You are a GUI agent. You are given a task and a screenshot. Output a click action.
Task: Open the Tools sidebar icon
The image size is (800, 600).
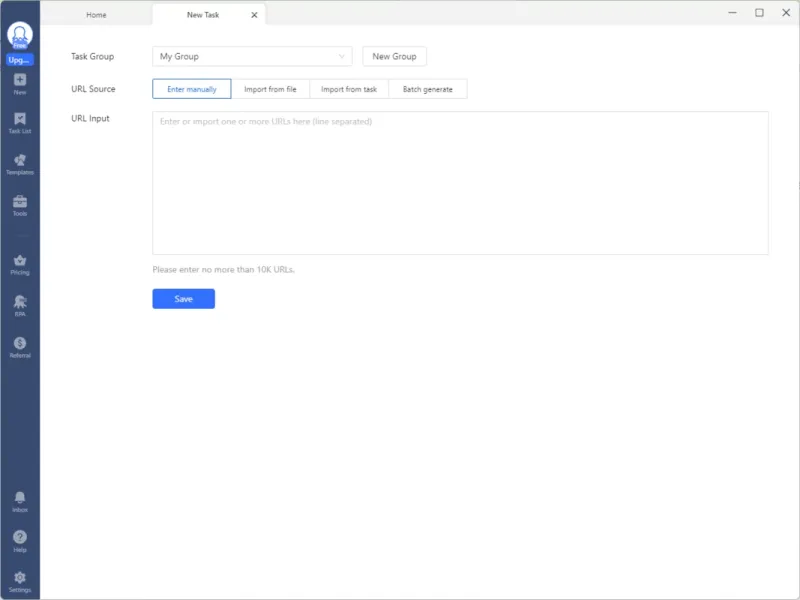point(20,206)
